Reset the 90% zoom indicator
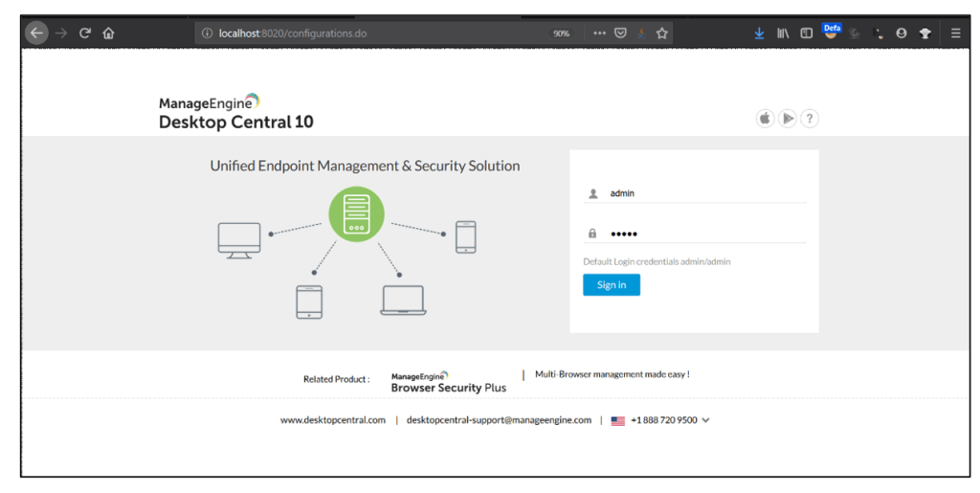This screenshot has width=980, height=493. click(561, 34)
